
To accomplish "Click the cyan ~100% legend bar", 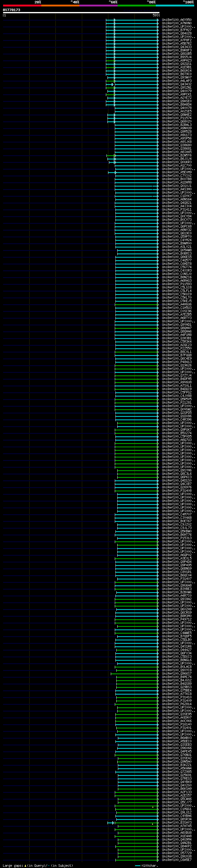I will click(175, 6).
